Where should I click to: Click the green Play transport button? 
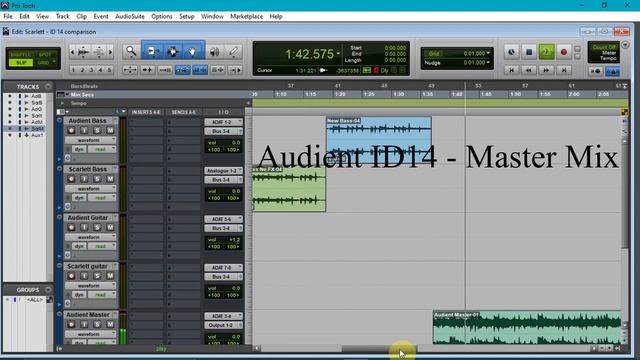click(x=547, y=52)
